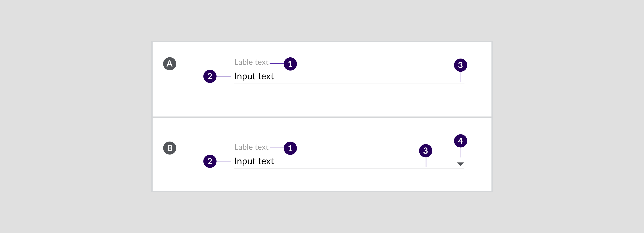Click the gray circle badge labeled A
644x233 pixels.
coord(169,64)
